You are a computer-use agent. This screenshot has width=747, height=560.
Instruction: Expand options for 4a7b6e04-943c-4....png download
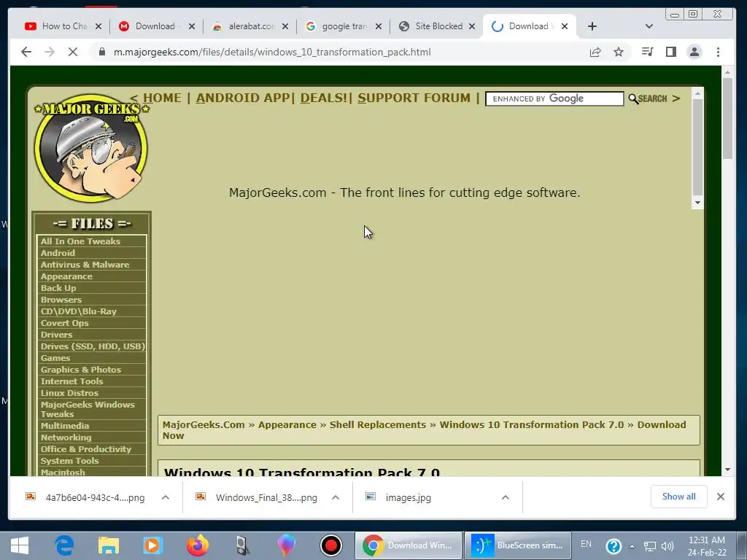point(166,497)
